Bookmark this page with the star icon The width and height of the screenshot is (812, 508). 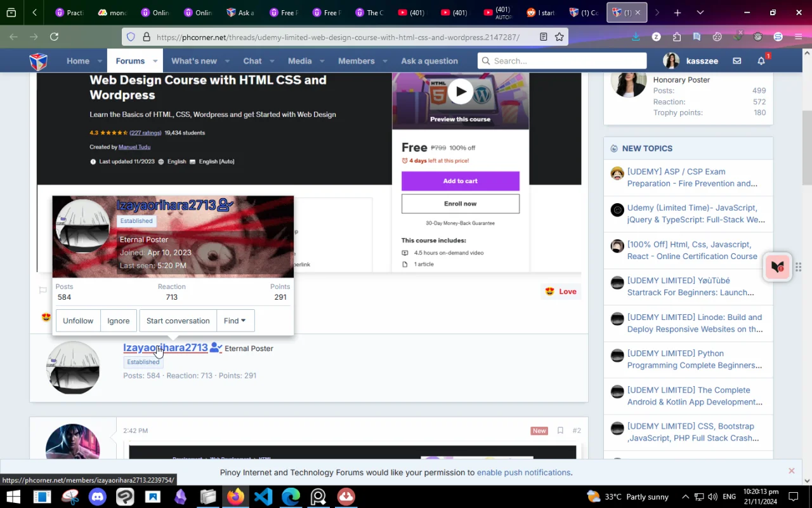559,37
